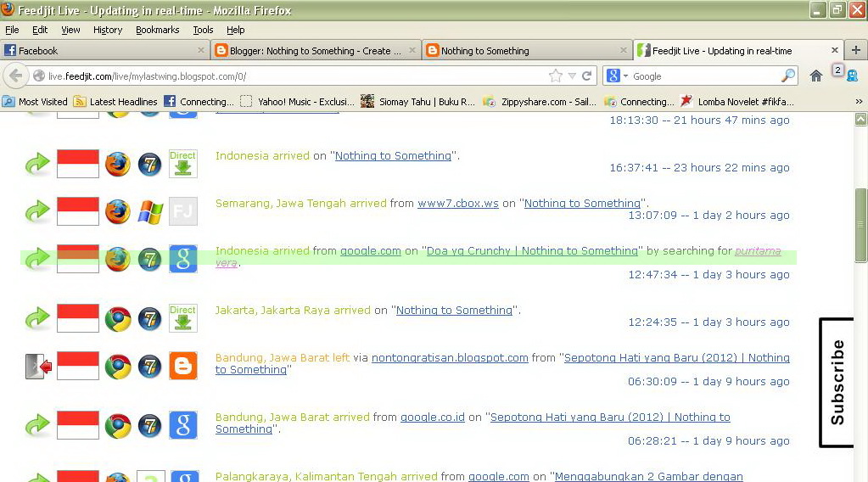Click the Chrome icon in 06:28:21 Bandung row
868x482 pixels.
coord(118,425)
